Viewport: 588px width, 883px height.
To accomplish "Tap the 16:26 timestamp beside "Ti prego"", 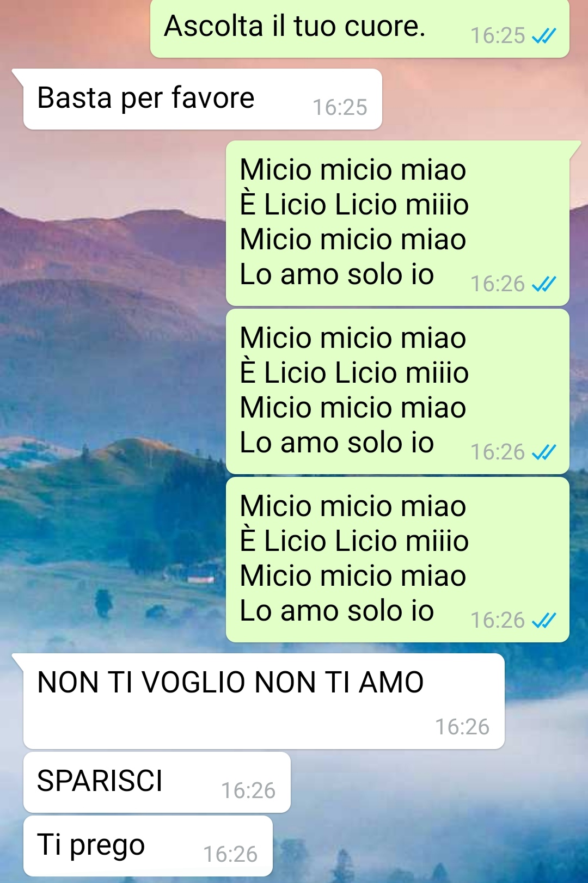I will pos(230,854).
